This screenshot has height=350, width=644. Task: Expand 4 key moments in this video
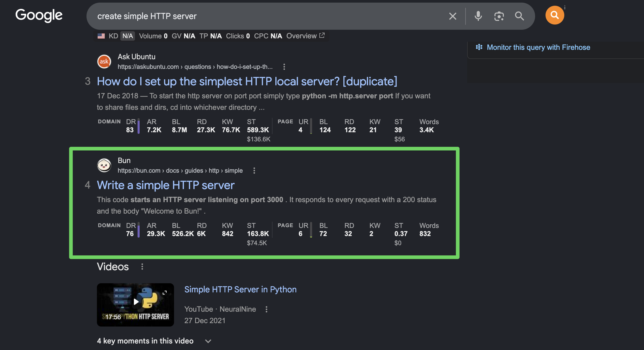coord(154,341)
